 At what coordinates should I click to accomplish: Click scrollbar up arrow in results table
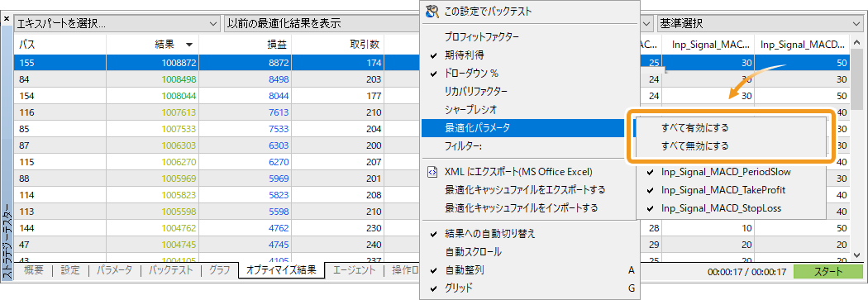coord(857,43)
